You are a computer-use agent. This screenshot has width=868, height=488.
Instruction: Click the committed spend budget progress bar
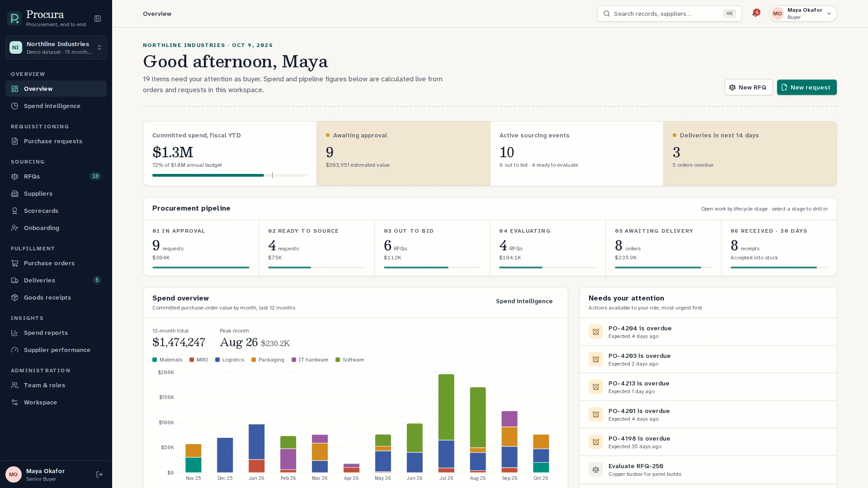pos(230,175)
